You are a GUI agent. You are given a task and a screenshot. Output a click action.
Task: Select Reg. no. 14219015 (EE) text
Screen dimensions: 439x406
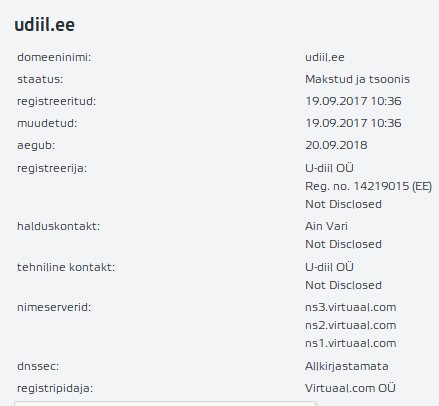click(368, 186)
